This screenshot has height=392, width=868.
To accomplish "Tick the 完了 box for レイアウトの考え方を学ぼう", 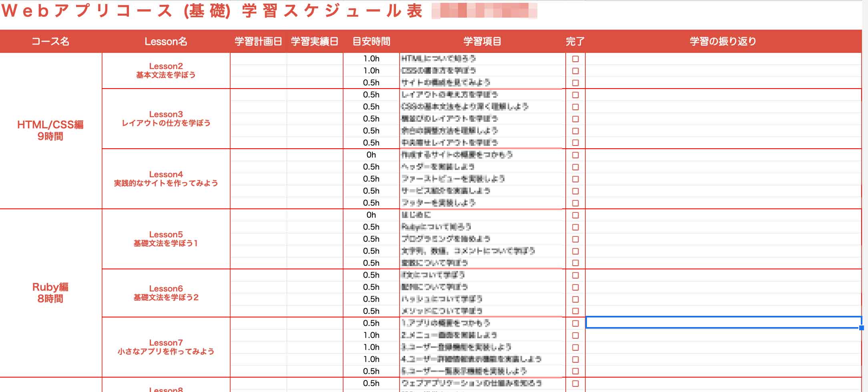I will point(575,95).
